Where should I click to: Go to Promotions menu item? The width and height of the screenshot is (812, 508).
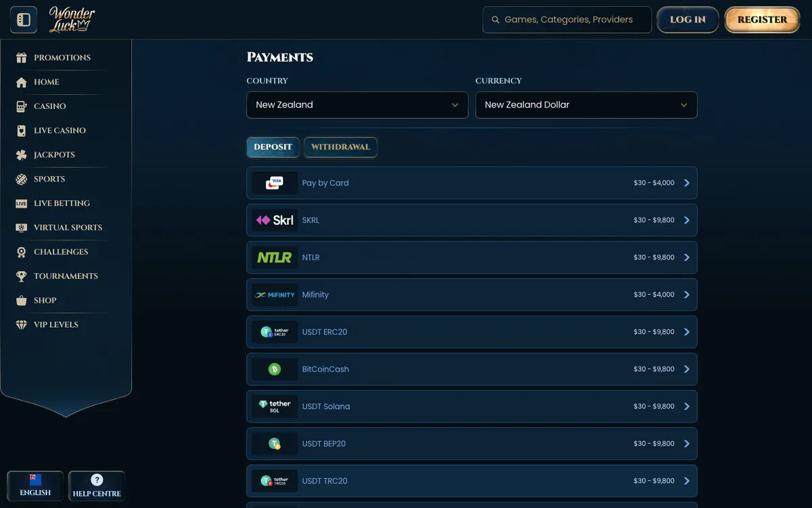click(x=62, y=58)
